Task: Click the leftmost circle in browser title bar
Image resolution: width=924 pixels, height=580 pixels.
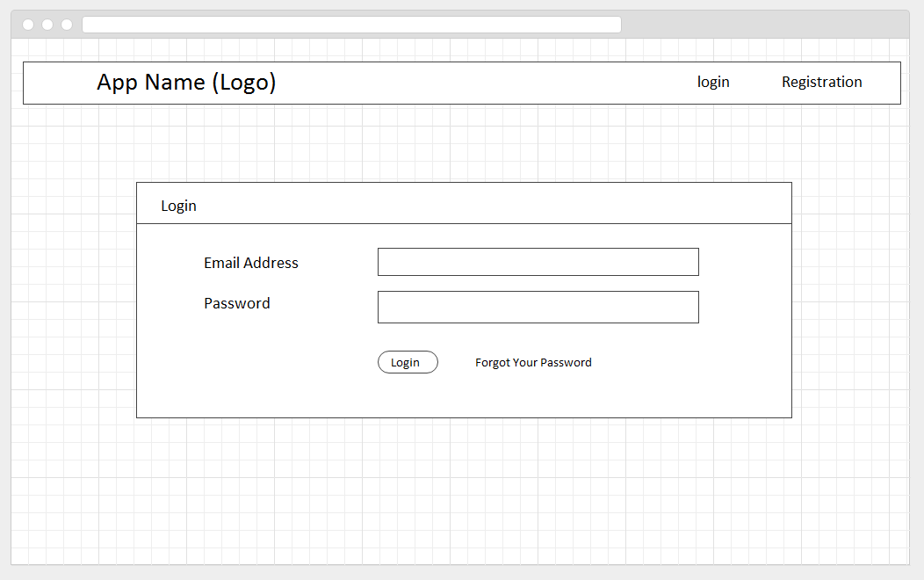Action: tap(28, 25)
